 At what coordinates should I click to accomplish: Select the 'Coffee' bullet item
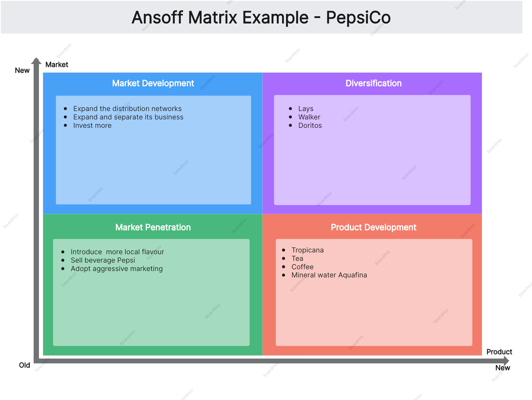(x=302, y=267)
